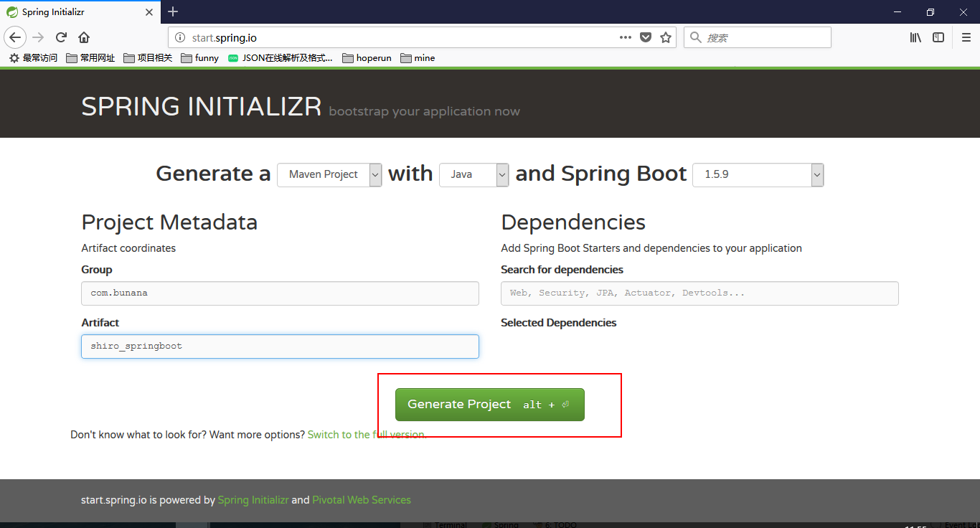Click the Project Metadata heading
This screenshot has width=980, height=528.
(x=169, y=222)
